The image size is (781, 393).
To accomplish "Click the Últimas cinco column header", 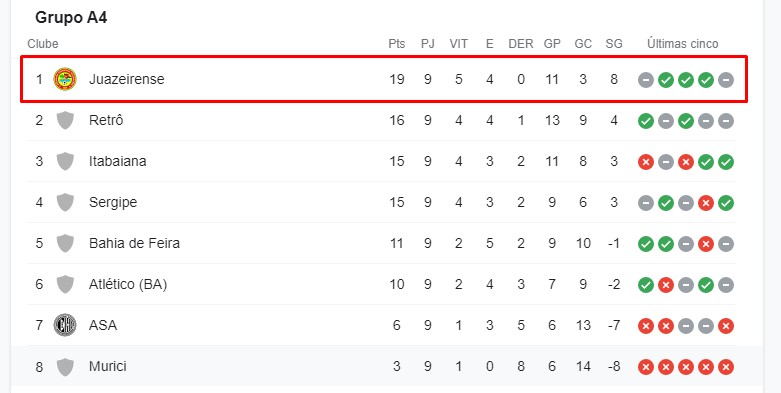I will click(683, 44).
